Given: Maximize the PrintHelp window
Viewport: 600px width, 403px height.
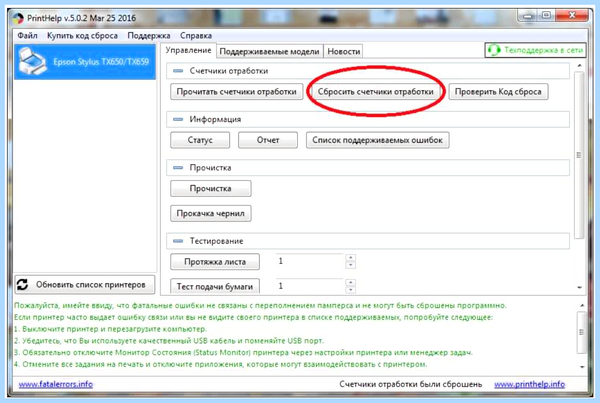Looking at the screenshot, I should [x=546, y=15].
